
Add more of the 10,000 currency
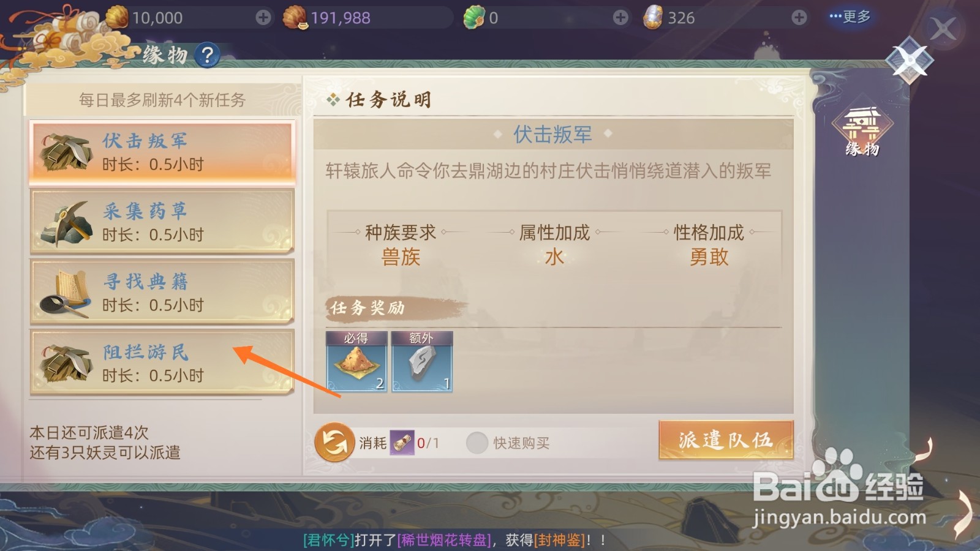tap(263, 18)
